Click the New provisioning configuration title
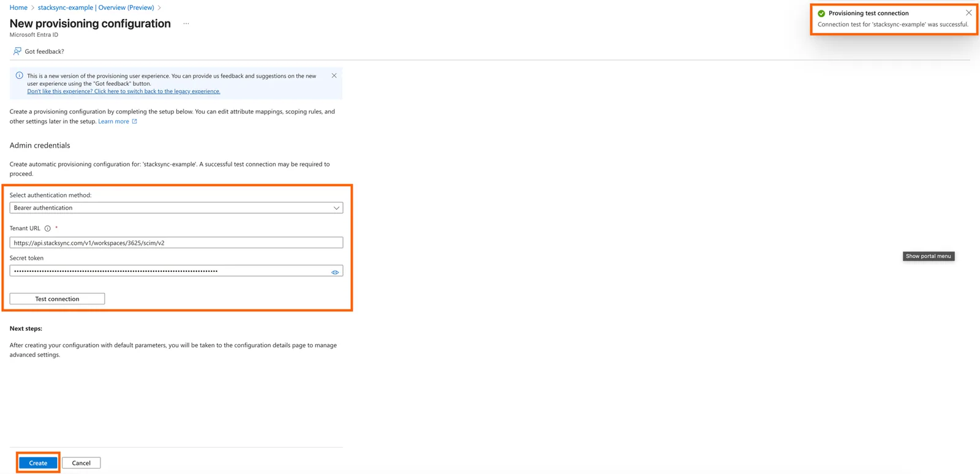Viewport: 980px width, 474px height. [x=90, y=23]
